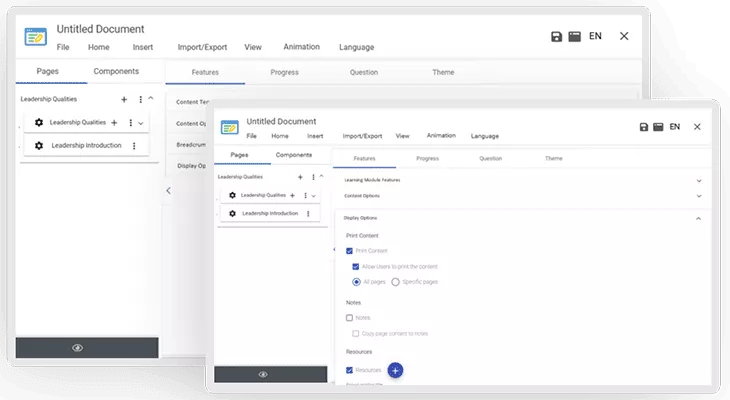
Task: Open three-dot menu on Leadership Qualities page row, back window
Action: pyautogui.click(x=130, y=122)
